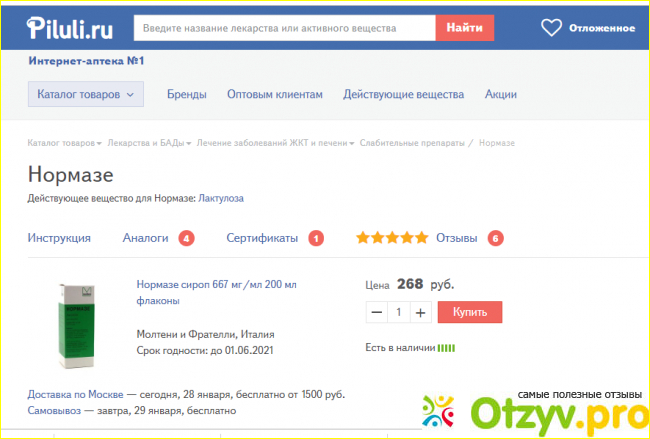Click the heart icon for Отложенное
This screenshot has width=650, height=439.
click(551, 27)
